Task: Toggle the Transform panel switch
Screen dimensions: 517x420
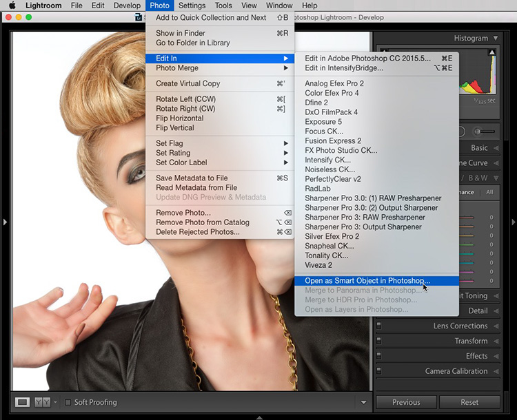Action: [379, 340]
